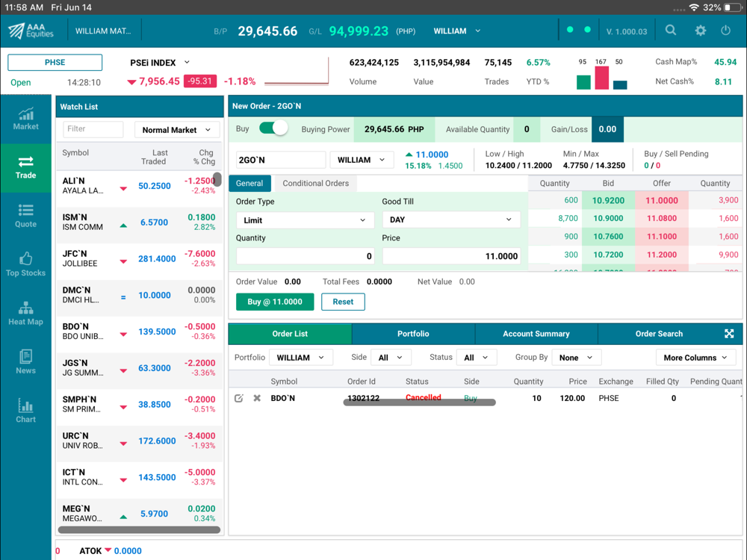The image size is (747, 560).
Task: Select the Portfolio tab
Action: point(413,334)
